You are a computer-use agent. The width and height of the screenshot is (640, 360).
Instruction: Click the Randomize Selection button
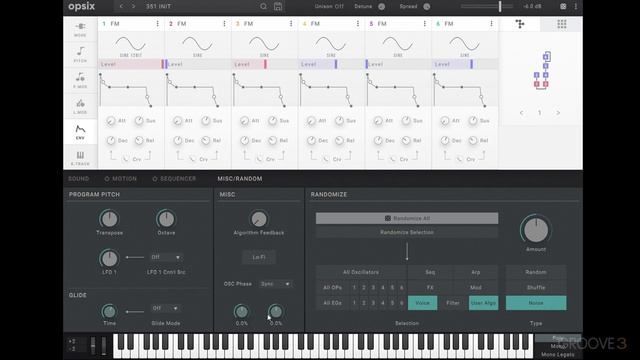click(407, 232)
